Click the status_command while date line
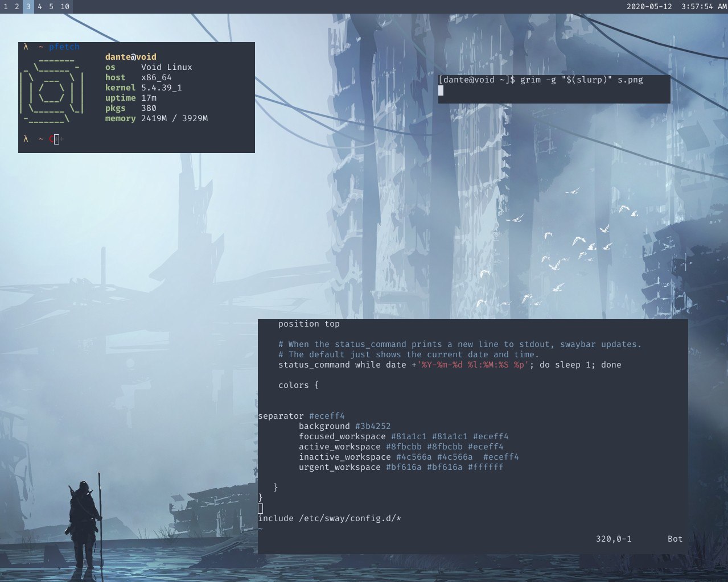 point(450,365)
